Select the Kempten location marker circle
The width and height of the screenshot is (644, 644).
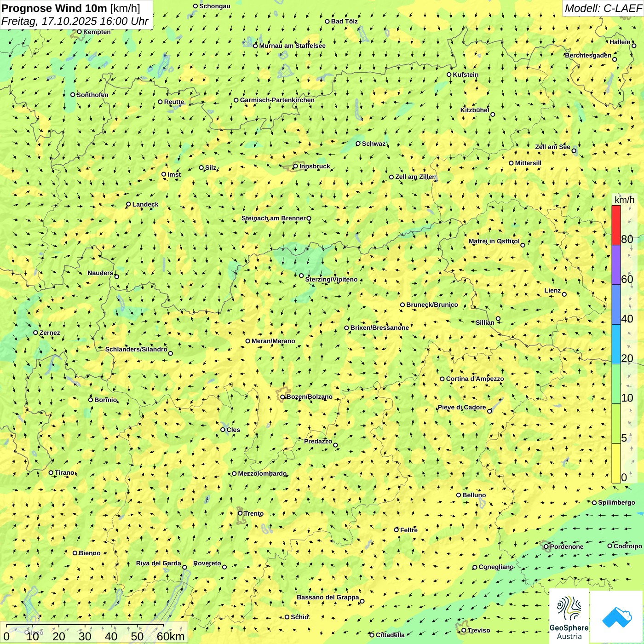click(x=79, y=32)
